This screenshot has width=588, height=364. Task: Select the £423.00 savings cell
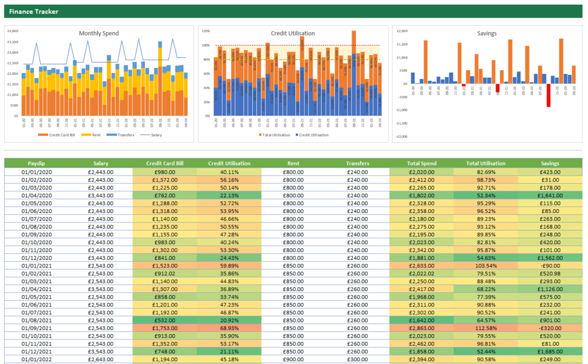[550, 172]
